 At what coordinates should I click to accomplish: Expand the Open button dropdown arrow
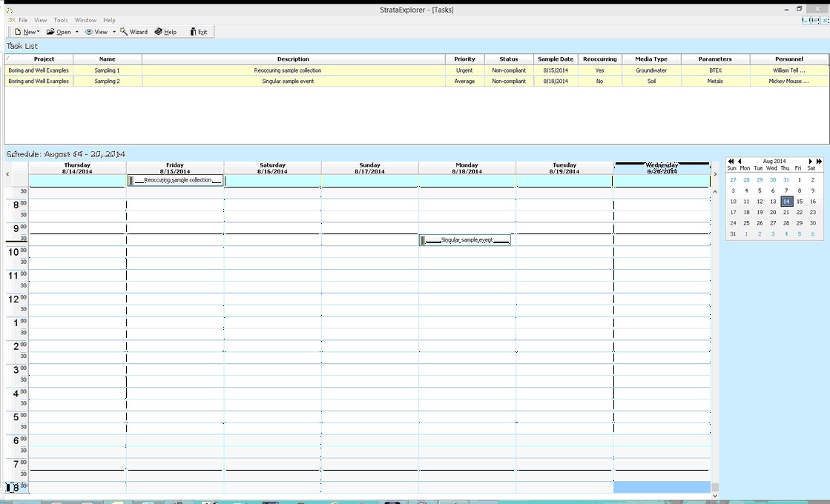tap(76, 32)
